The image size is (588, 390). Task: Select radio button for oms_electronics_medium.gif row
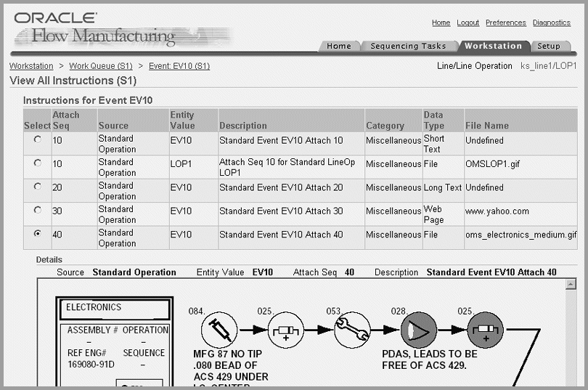[38, 233]
